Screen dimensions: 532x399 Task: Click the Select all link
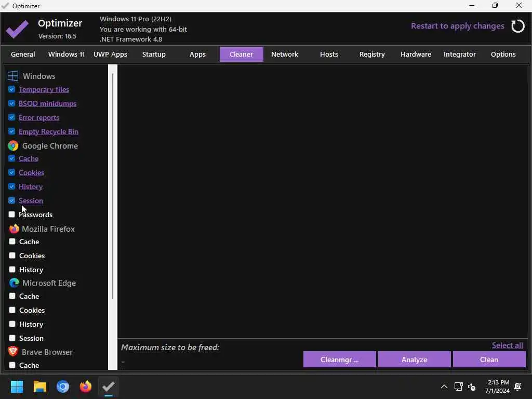(x=507, y=345)
